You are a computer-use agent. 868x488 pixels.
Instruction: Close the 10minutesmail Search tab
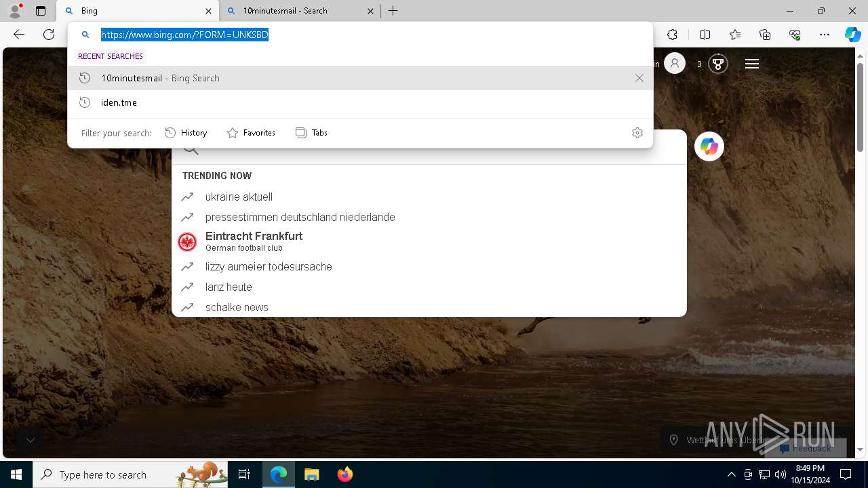(370, 11)
